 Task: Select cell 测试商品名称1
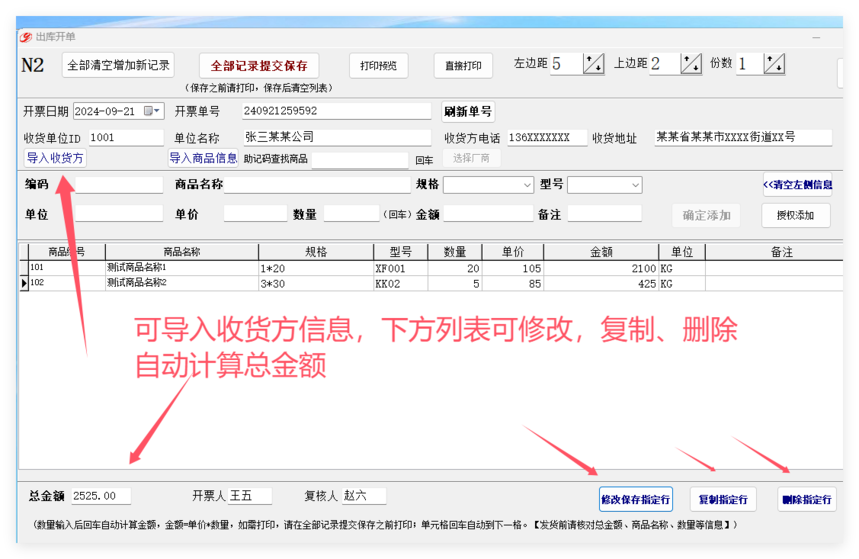tap(182, 267)
